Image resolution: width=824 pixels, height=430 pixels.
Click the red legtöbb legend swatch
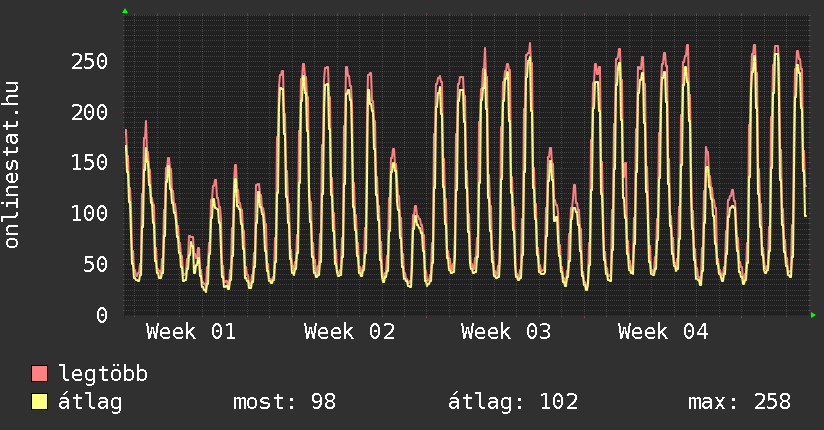click(x=40, y=374)
